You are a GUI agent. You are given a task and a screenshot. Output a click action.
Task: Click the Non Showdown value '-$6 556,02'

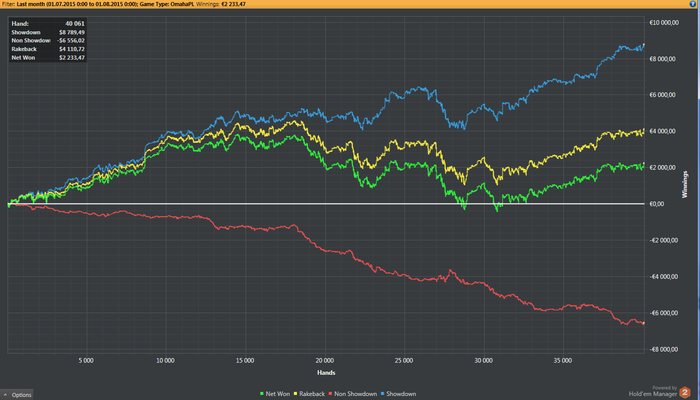(71, 41)
